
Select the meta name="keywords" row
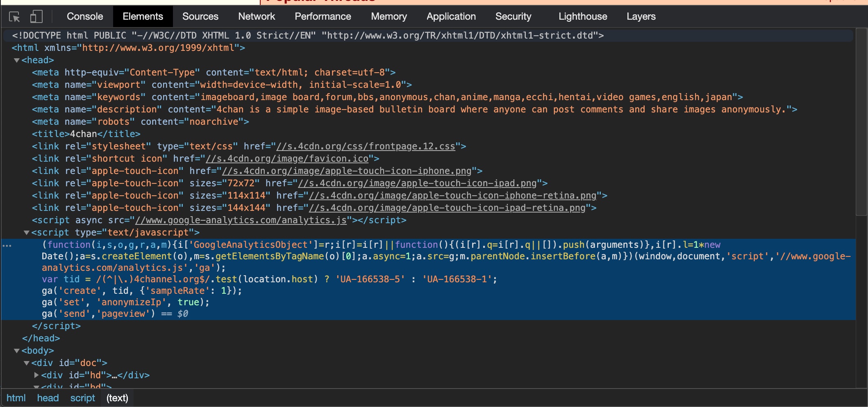point(428,97)
